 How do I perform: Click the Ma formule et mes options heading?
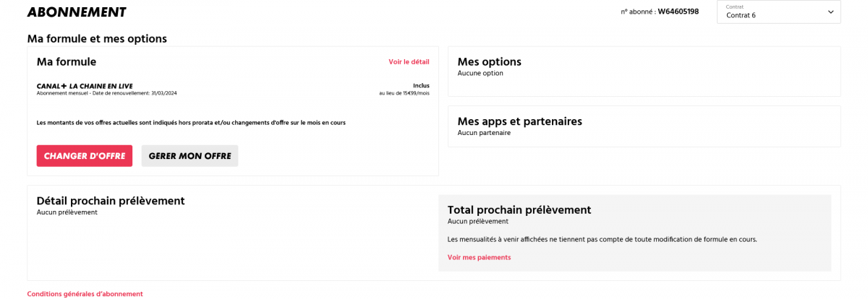coord(97,39)
